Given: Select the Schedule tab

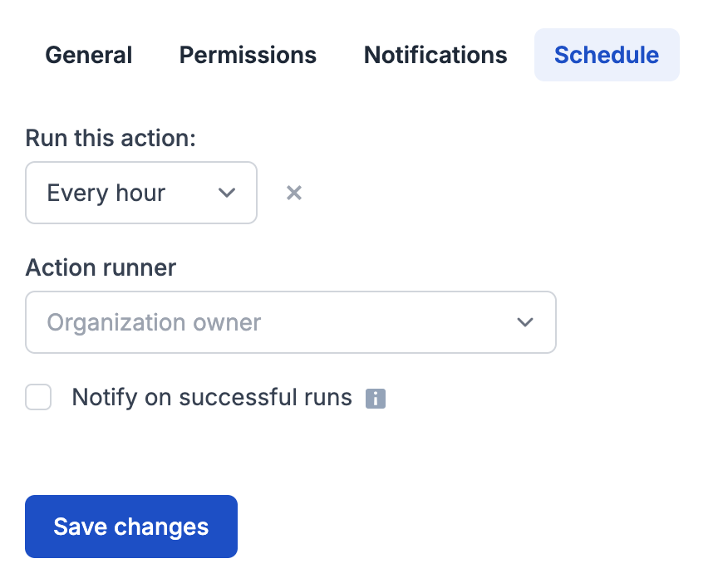Looking at the screenshot, I should (607, 55).
